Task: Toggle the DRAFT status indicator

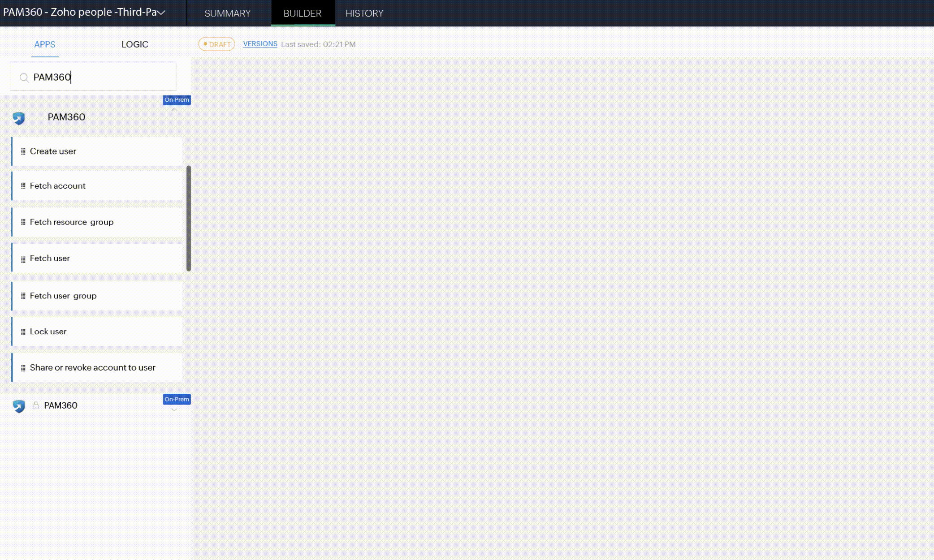Action: 217,44
